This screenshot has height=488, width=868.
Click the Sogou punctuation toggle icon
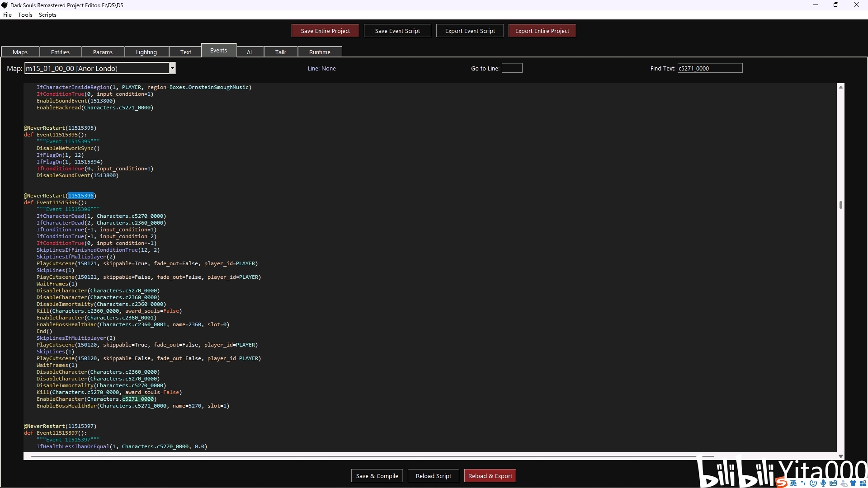[803, 483]
